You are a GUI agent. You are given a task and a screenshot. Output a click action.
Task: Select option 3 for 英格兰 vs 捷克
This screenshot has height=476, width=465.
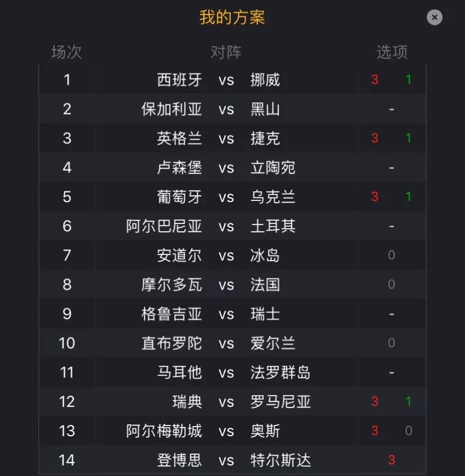[375, 139]
